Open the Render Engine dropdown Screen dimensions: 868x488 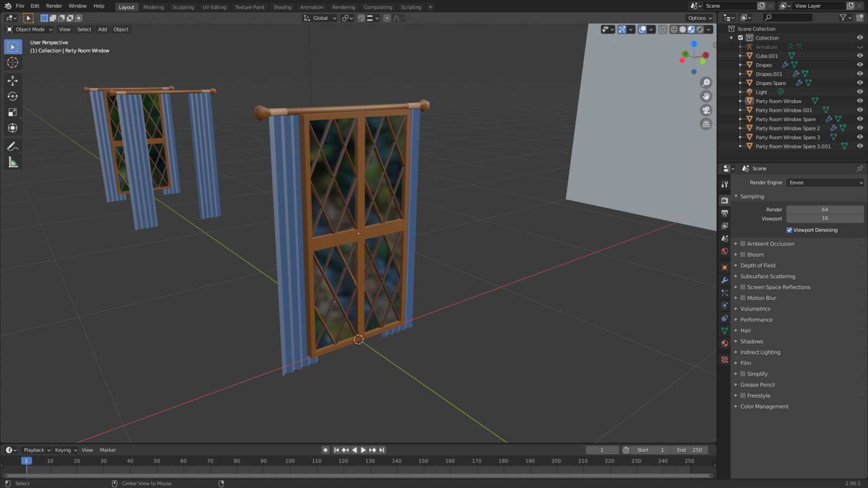click(x=825, y=183)
